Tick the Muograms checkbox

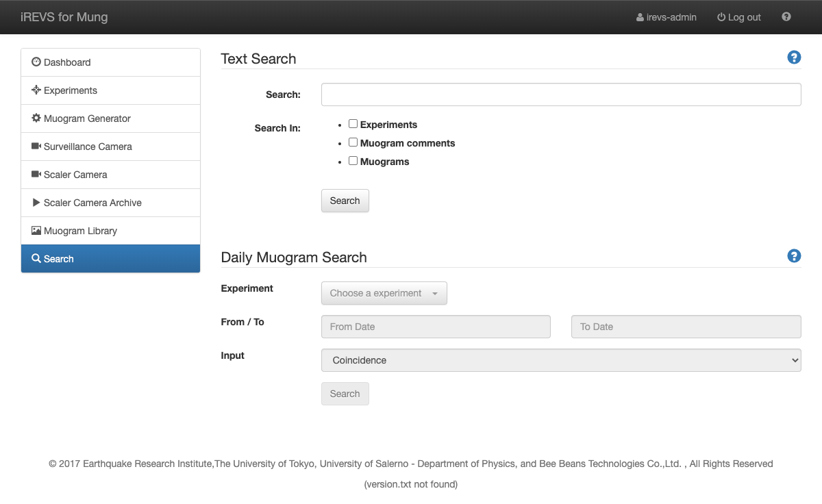click(353, 161)
